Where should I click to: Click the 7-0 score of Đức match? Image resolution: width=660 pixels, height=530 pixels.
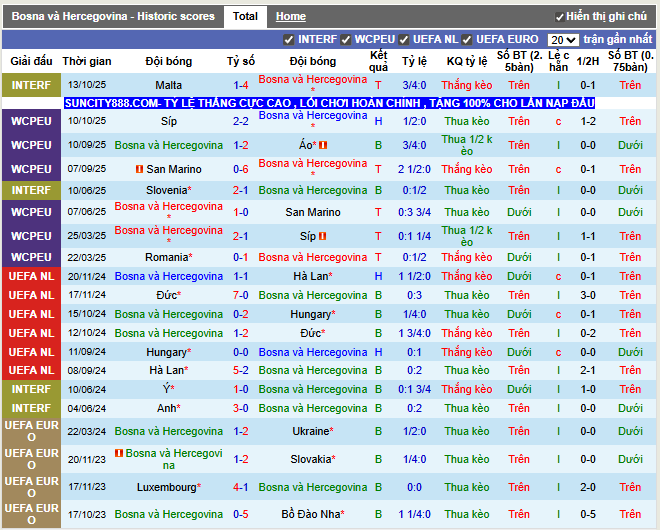[241, 295]
